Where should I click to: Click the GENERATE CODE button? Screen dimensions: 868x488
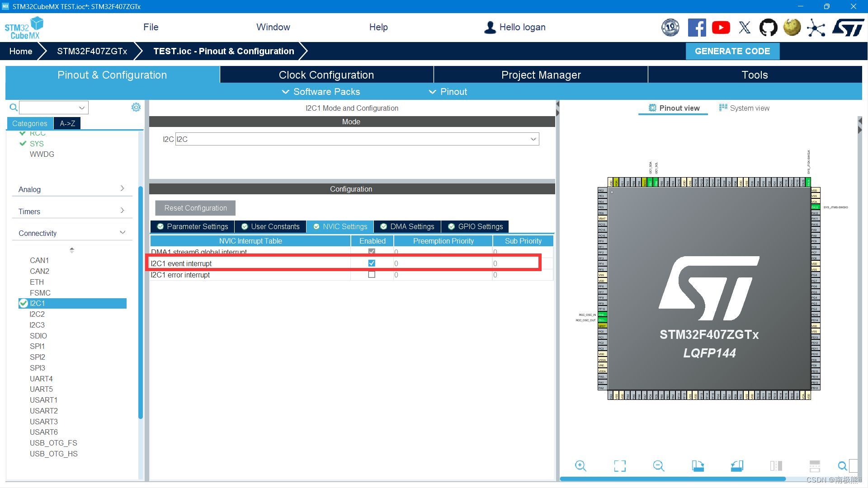pos(732,51)
